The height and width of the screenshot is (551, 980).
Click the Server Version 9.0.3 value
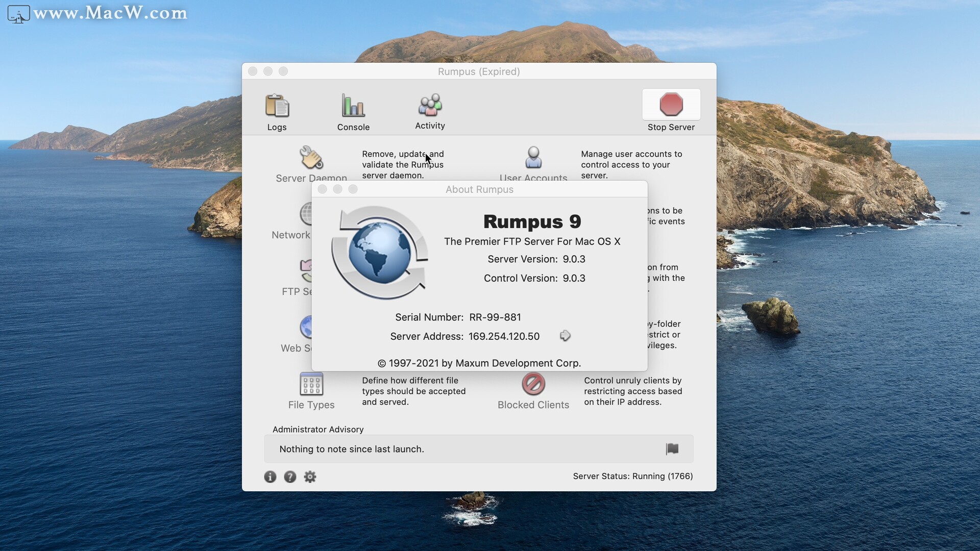click(574, 259)
